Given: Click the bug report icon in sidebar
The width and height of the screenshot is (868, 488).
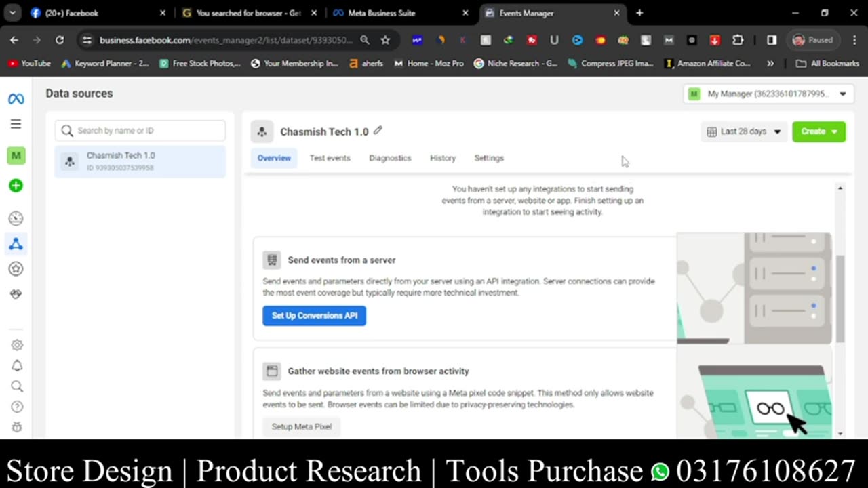Looking at the screenshot, I should coord(17,427).
